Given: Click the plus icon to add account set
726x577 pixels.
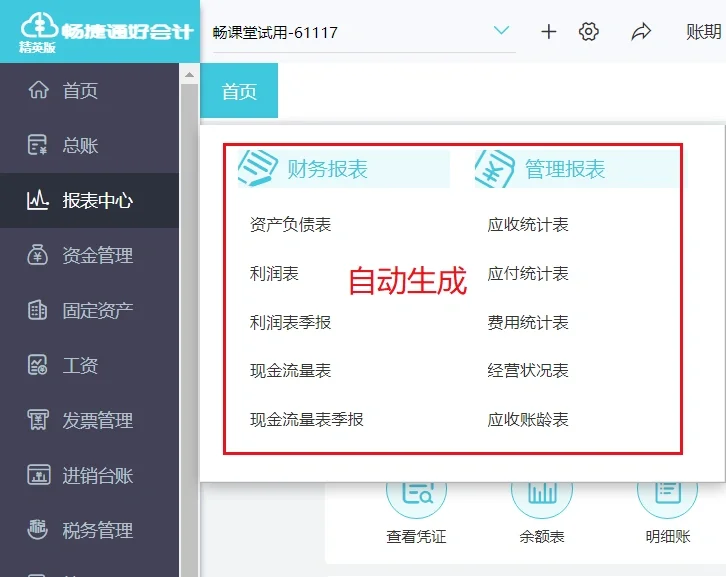Looking at the screenshot, I should [549, 32].
